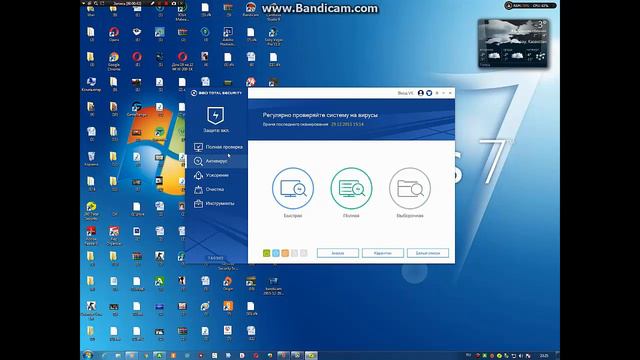Open 360 Total Security desktop shortcut
Image resolution: width=640 pixels, height=360 pixels.
click(91, 210)
